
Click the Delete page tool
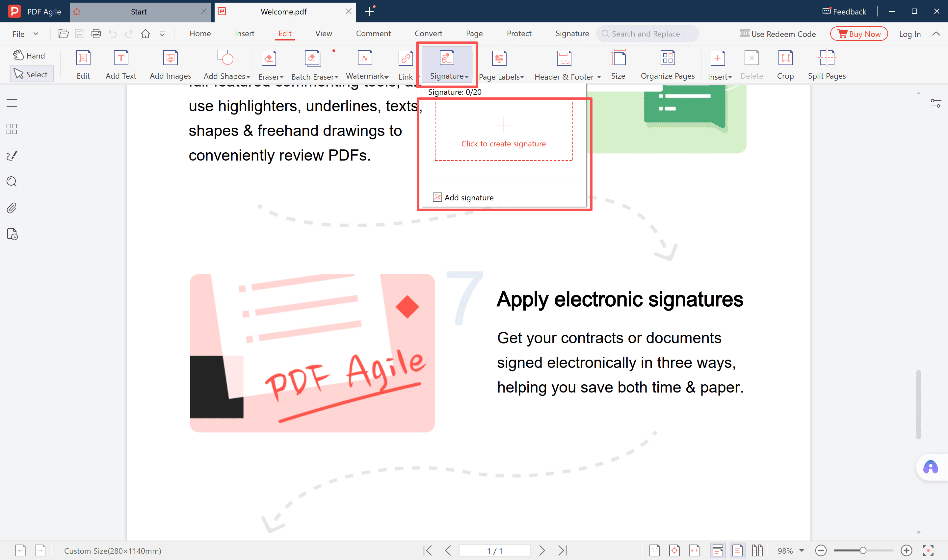(x=752, y=65)
